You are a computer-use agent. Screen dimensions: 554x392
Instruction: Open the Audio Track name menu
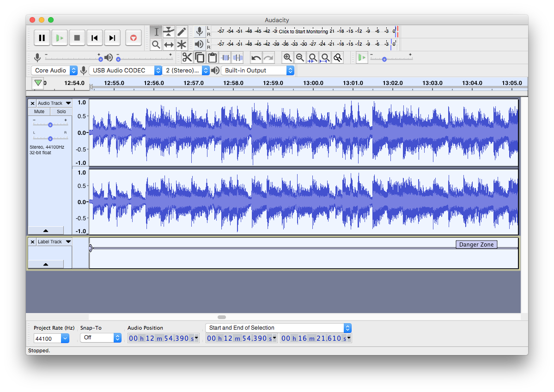[x=54, y=103]
